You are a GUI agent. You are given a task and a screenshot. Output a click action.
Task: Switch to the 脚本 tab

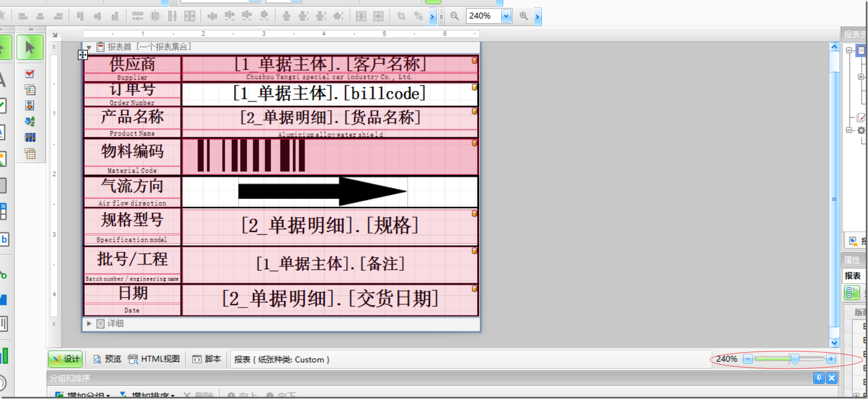(207, 359)
